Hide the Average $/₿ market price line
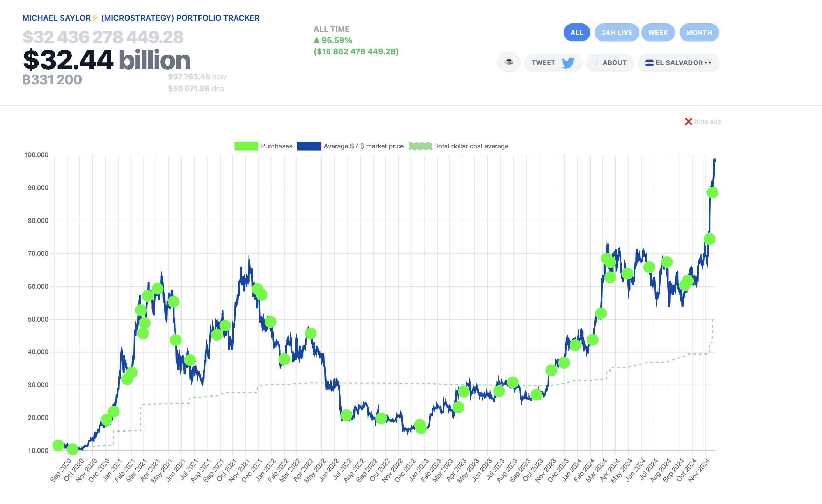822x504 pixels. tap(309, 146)
